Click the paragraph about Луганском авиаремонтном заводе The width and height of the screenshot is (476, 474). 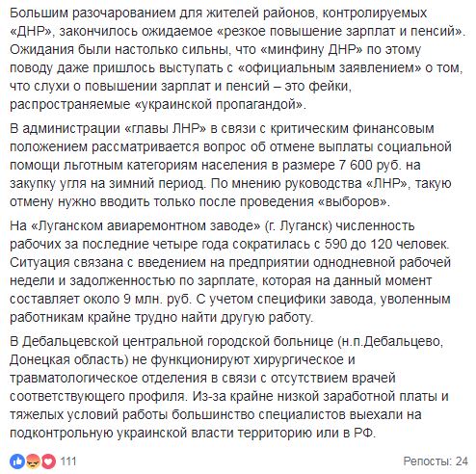[x=230, y=272]
